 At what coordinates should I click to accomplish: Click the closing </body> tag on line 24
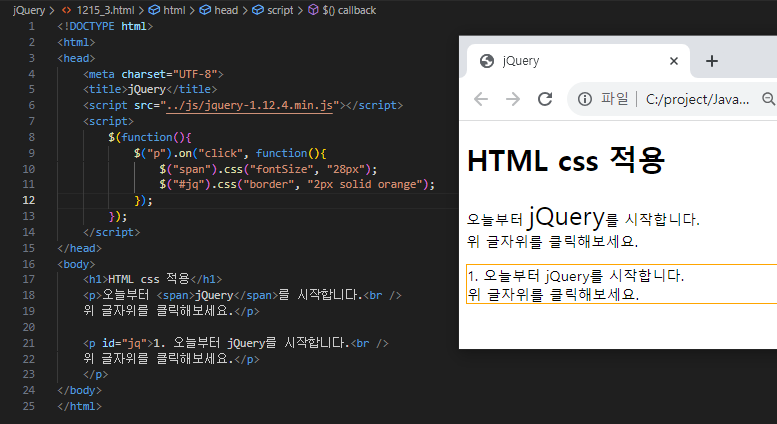click(x=79, y=390)
